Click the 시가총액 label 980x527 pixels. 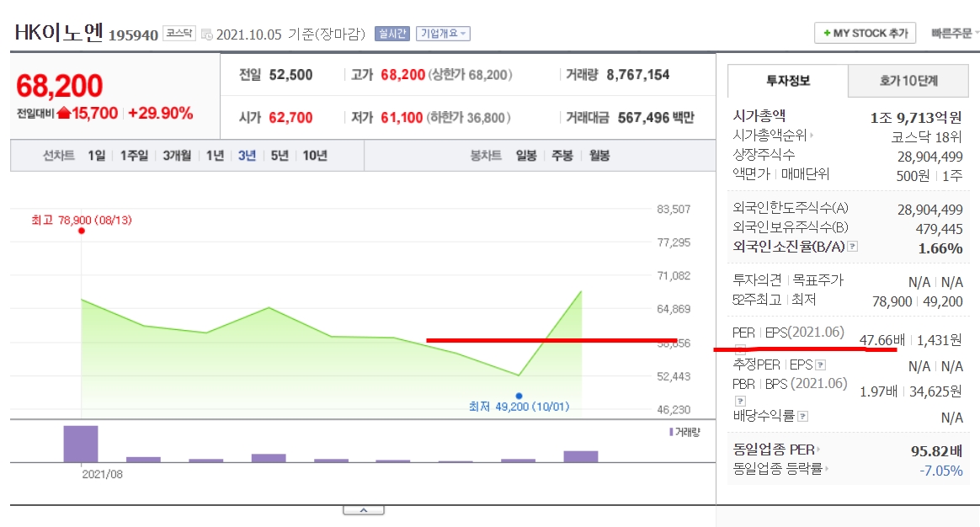point(759,115)
